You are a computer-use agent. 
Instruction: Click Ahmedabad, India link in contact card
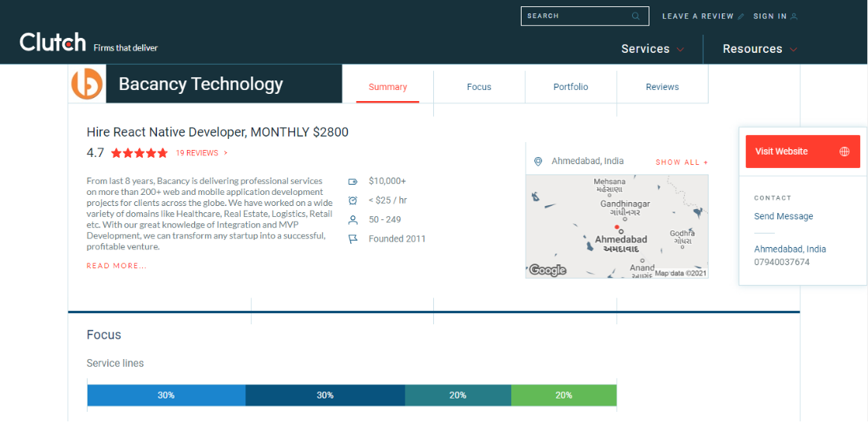click(x=789, y=249)
